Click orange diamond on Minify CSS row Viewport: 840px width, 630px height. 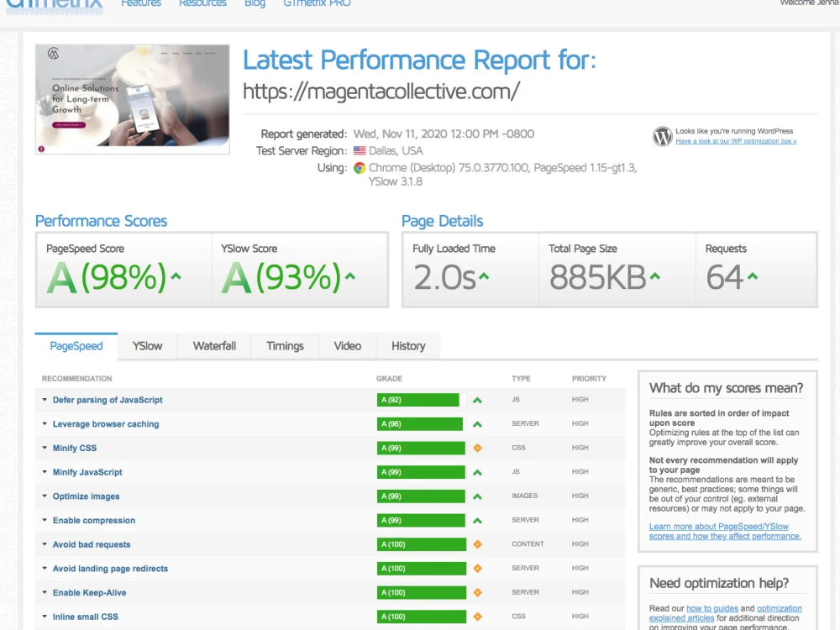point(477,448)
